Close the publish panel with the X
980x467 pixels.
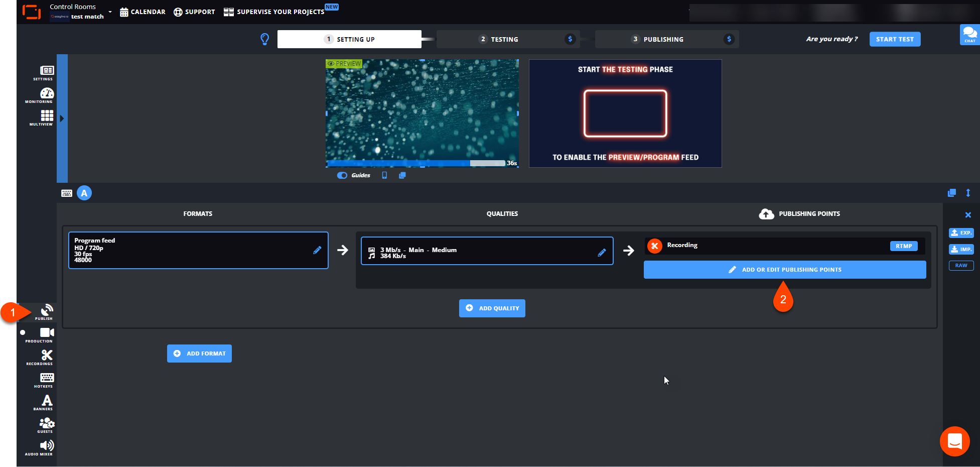968,215
